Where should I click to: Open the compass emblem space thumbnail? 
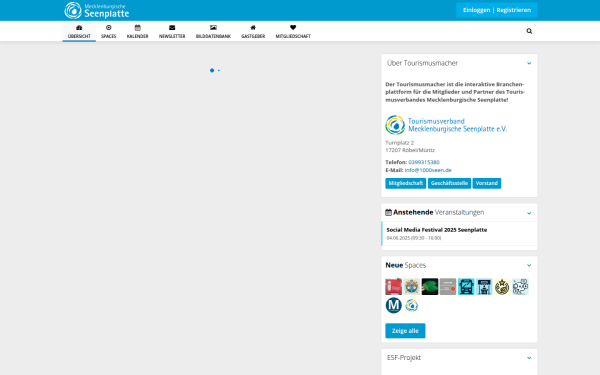point(411,286)
